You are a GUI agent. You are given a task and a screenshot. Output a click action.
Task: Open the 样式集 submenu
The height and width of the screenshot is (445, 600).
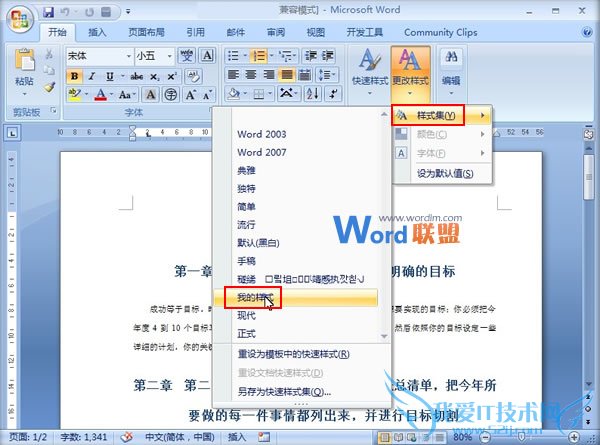(x=442, y=115)
